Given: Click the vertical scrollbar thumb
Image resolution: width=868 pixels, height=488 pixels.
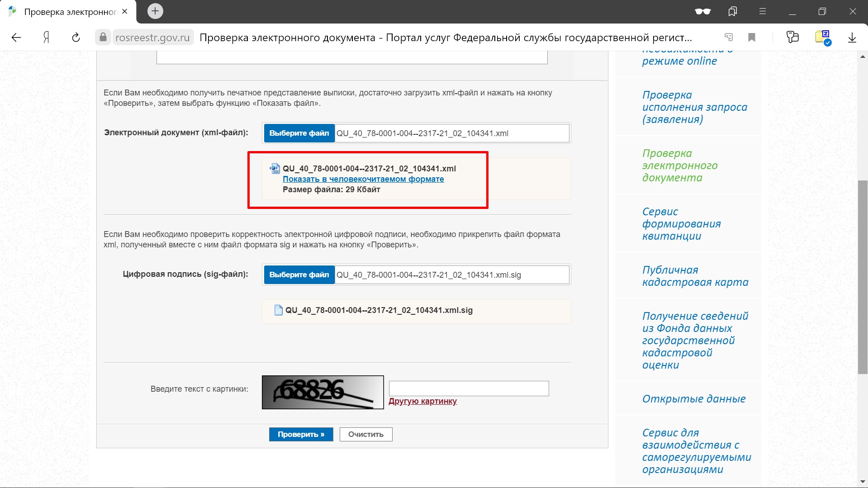Looking at the screenshot, I should pyautogui.click(x=863, y=277).
